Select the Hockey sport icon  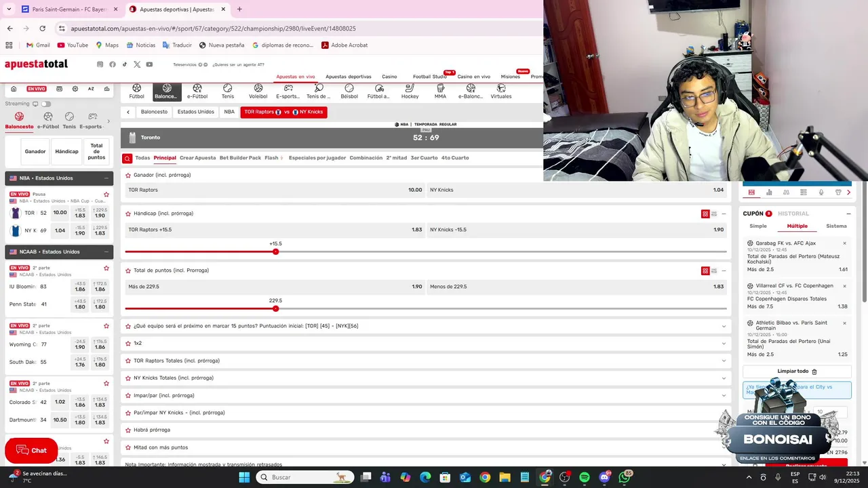(410, 91)
